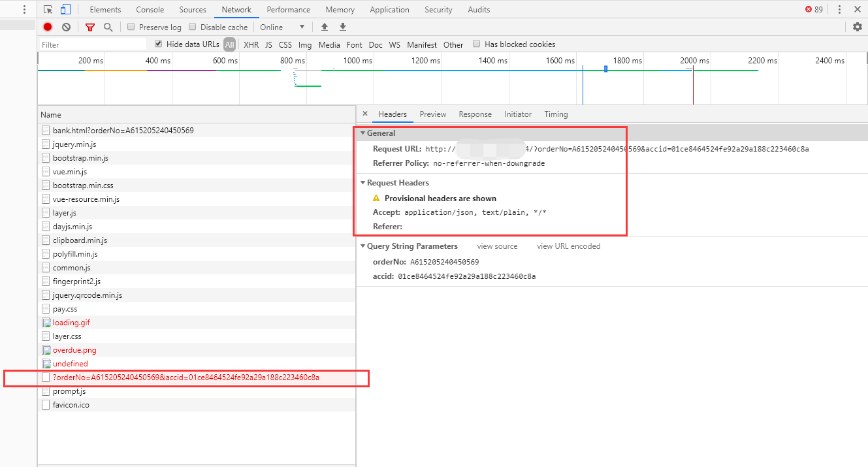The image size is (868, 467).
Task: Select jquery.qrcode.min.js request row
Action: click(197, 295)
